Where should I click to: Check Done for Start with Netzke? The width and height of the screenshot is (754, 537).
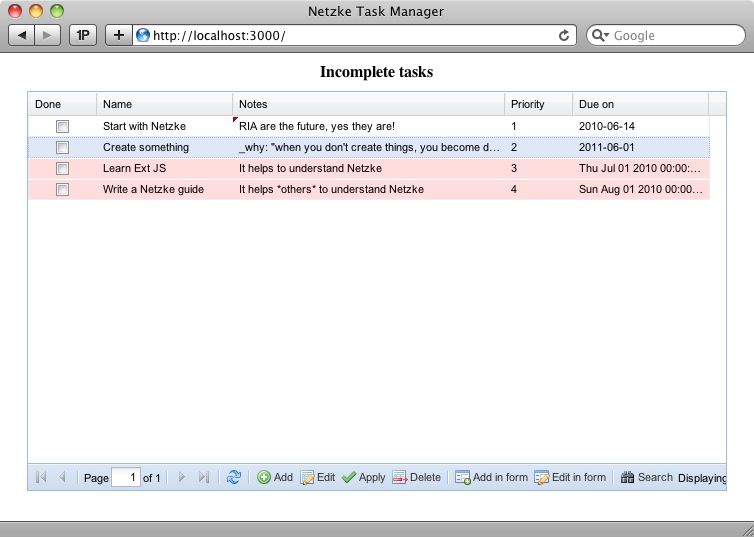click(63, 126)
